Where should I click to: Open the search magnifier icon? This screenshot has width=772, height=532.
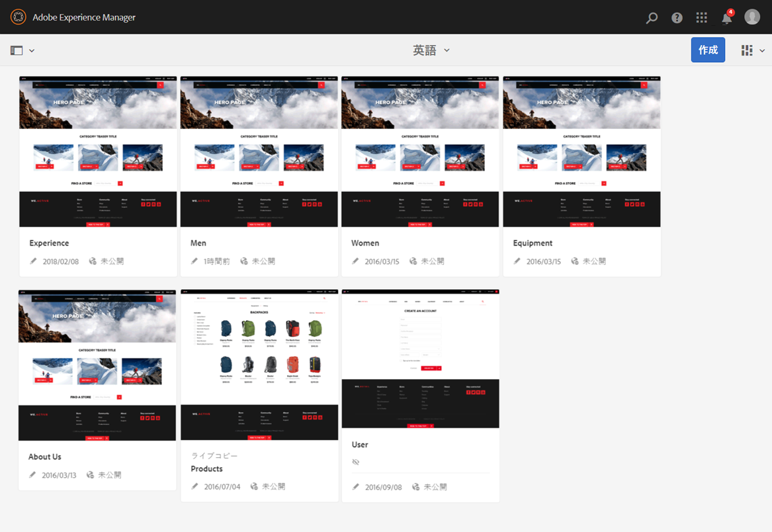click(652, 18)
